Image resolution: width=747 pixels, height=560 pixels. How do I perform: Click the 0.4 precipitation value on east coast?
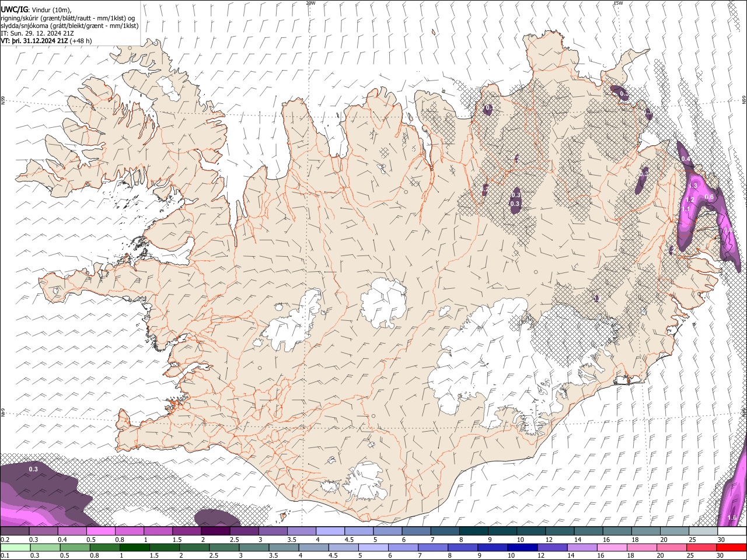686,159
